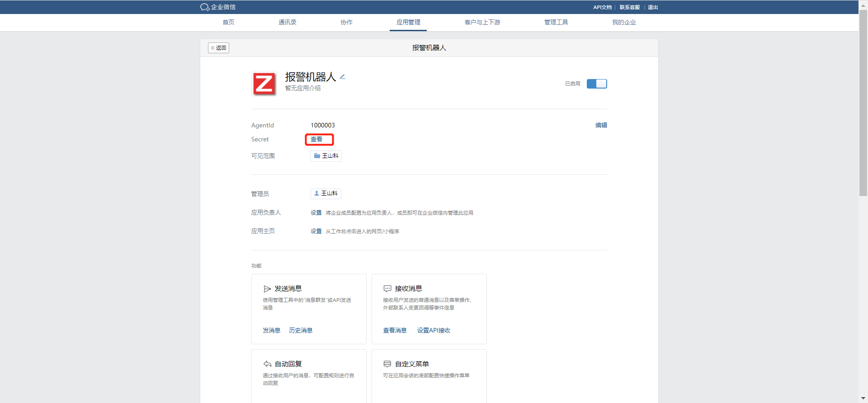The width and height of the screenshot is (868, 403).
Task: Click the 发送消息 paper plane icon
Action: (x=267, y=289)
